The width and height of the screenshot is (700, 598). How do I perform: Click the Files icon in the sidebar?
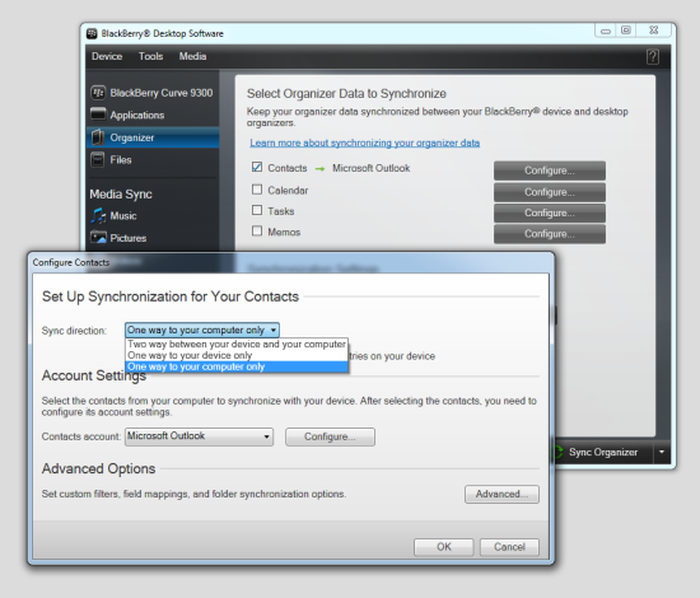(x=98, y=160)
